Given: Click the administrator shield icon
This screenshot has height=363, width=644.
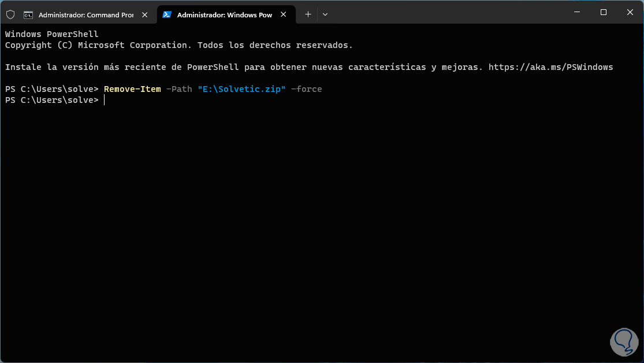Looking at the screenshot, I should click(10, 14).
